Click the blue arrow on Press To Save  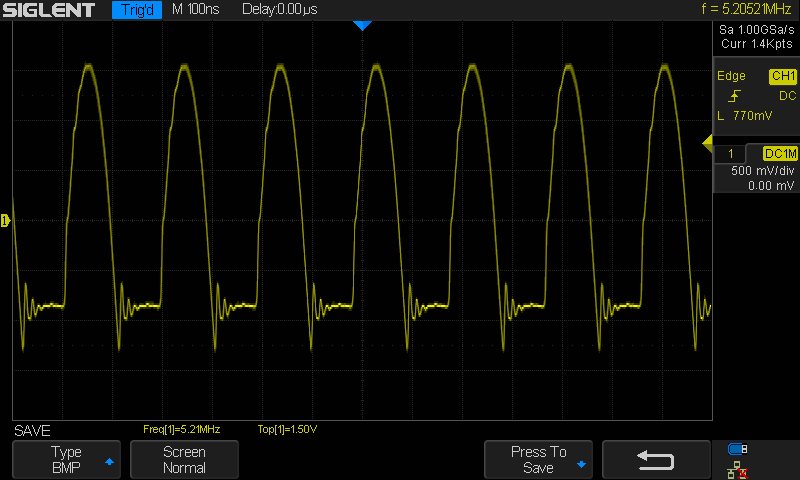[x=581, y=464]
